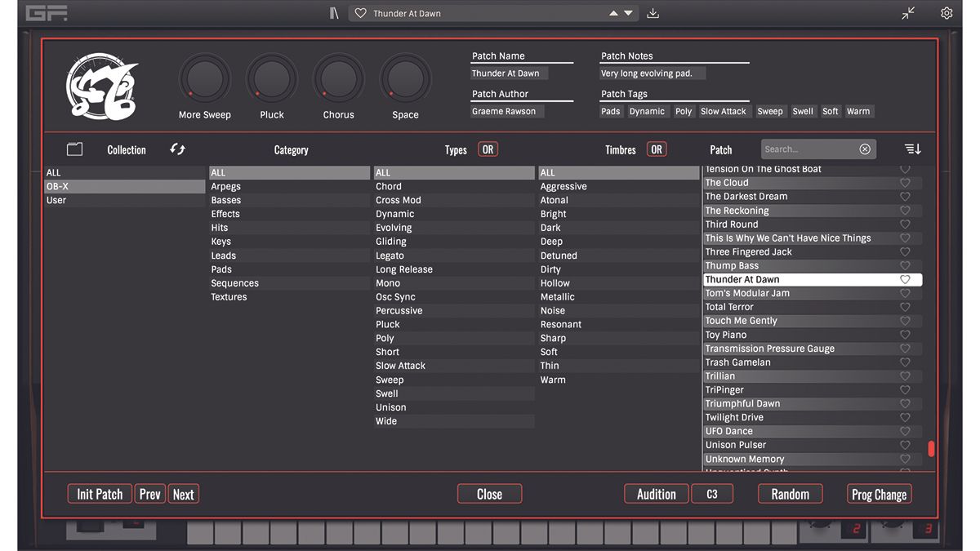Select the Evolving type filter
The height and width of the screenshot is (551, 980).
coord(394,228)
